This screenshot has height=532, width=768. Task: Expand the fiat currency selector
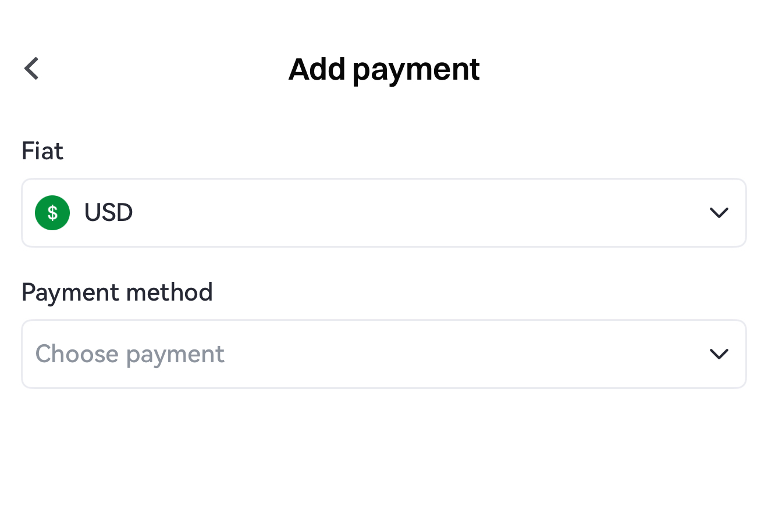tap(384, 213)
